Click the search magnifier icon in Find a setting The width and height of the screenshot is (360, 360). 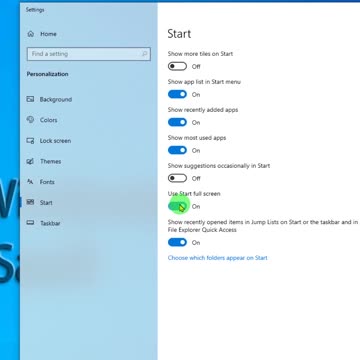(144, 54)
